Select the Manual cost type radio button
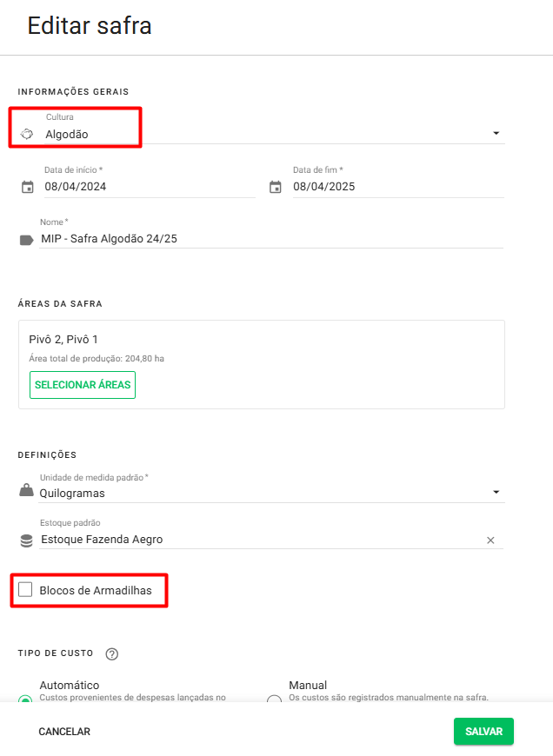 coord(274,700)
